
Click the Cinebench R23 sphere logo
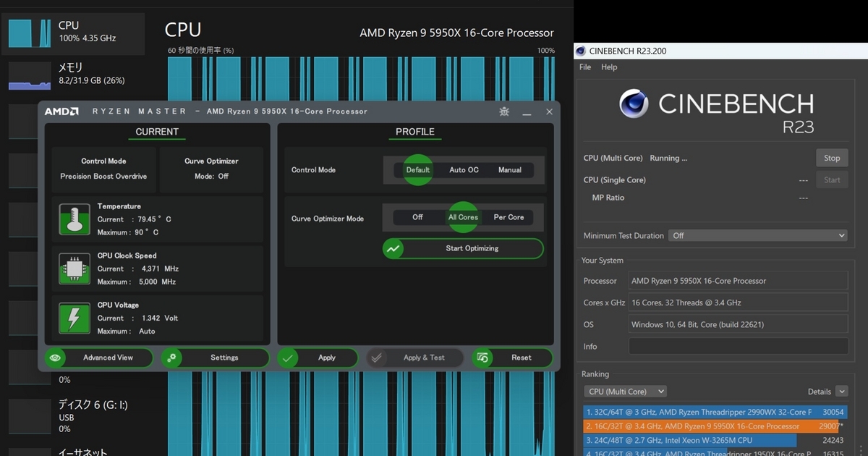pos(634,104)
